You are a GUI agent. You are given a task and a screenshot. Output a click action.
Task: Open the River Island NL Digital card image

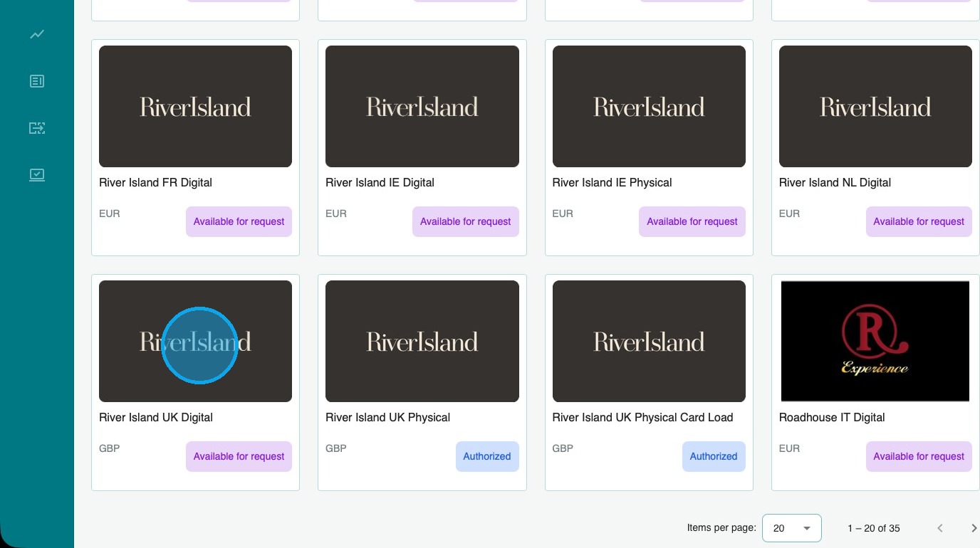(875, 107)
